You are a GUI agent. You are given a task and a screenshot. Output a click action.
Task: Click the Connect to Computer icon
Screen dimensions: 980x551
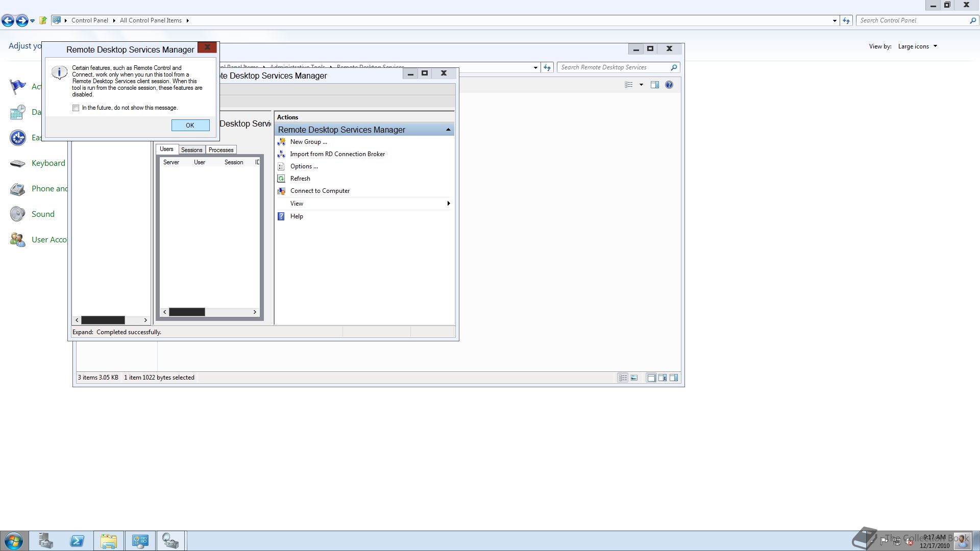(x=281, y=191)
